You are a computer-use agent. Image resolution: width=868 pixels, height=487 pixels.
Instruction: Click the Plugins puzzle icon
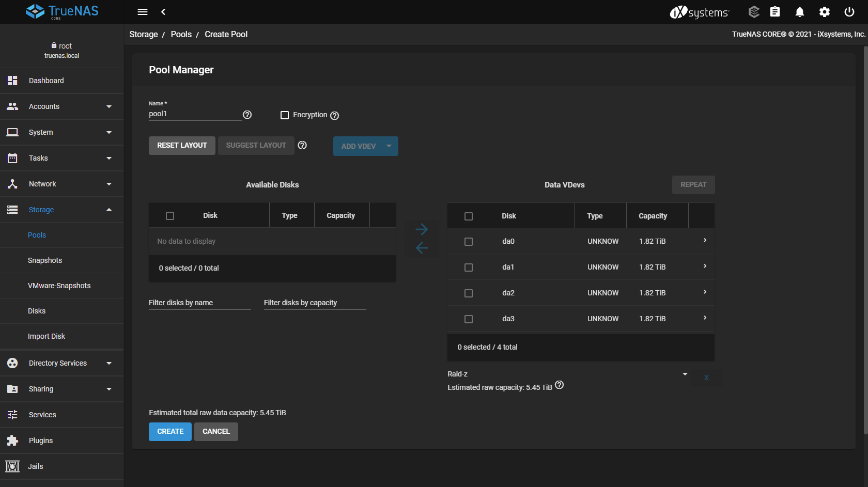coord(12,441)
